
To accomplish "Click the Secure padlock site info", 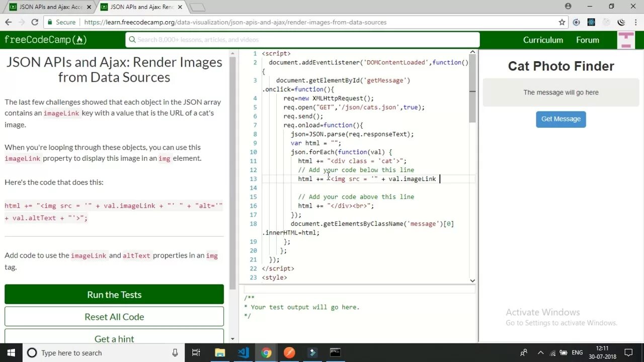I will point(61,22).
